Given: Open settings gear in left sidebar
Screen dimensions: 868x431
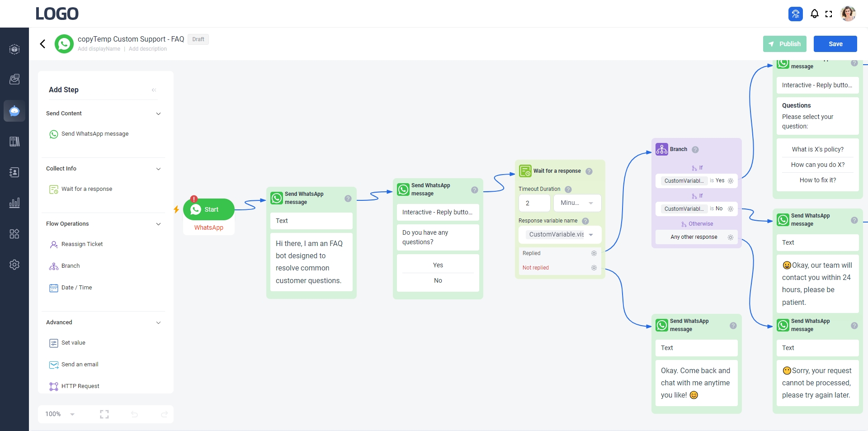Looking at the screenshot, I should click(14, 265).
